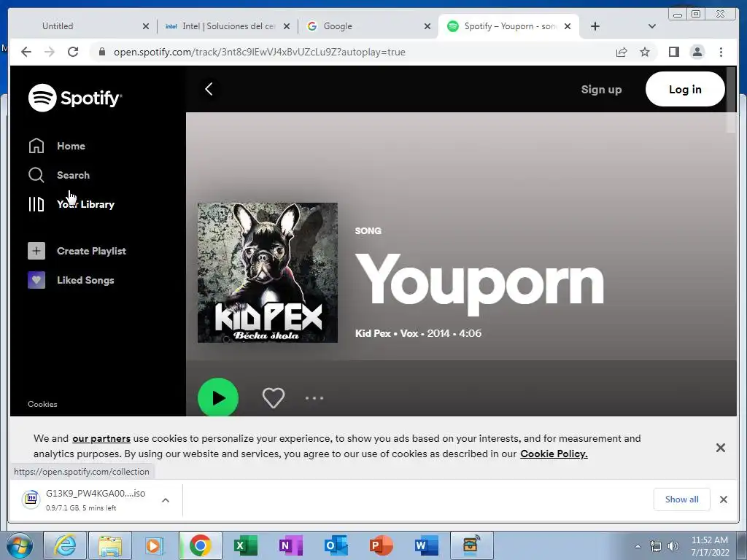The height and width of the screenshot is (560, 747).
Task: Switch to the Google browser tab
Action: coord(338,26)
